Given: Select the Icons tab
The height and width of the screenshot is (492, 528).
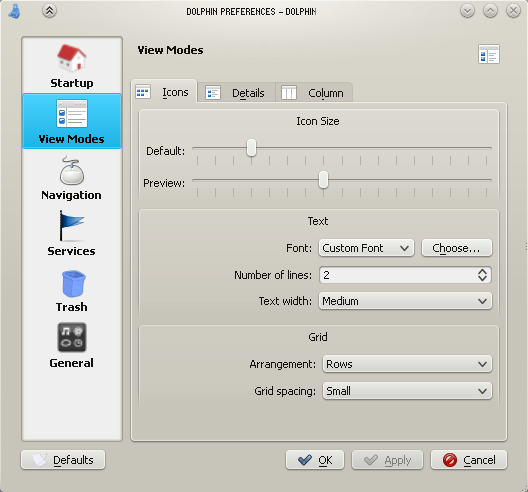Looking at the screenshot, I should pyautogui.click(x=164, y=92).
